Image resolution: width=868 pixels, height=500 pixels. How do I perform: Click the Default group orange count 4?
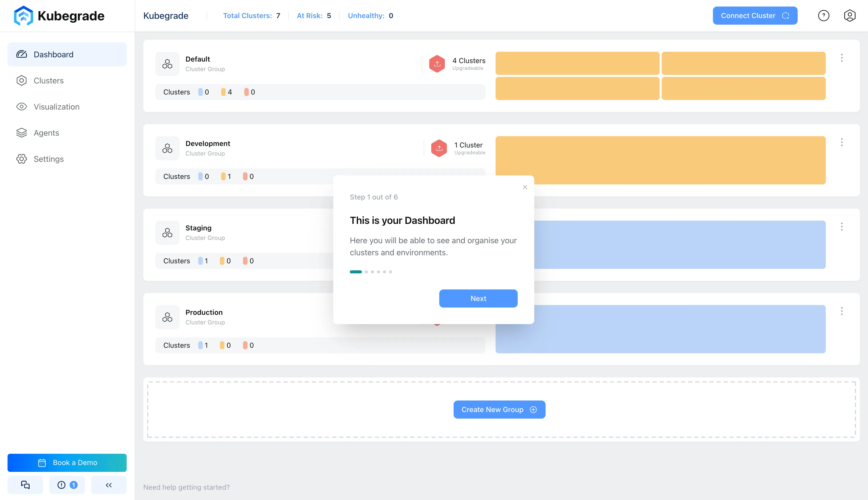point(227,92)
